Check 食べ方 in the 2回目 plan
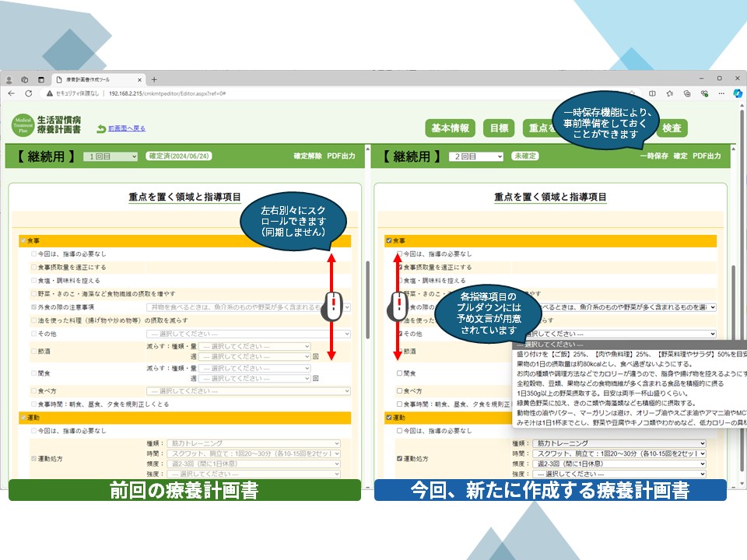Viewport: 747px width, 560px height. pos(400,391)
